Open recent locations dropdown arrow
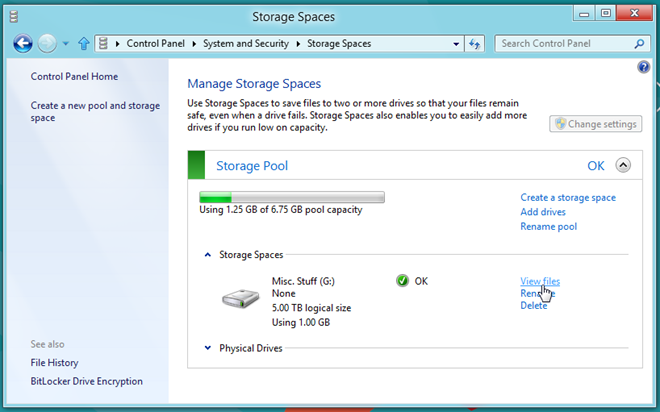 66,43
